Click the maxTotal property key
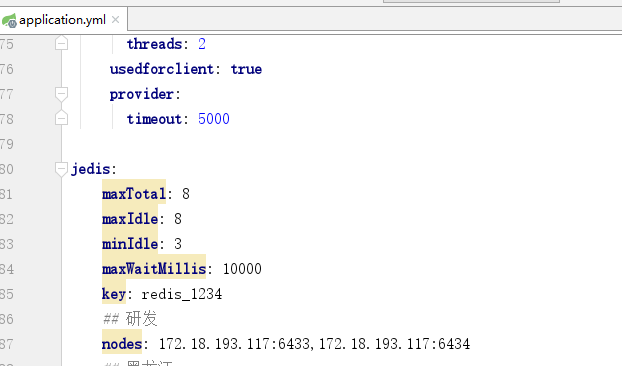622x366 pixels. point(134,194)
